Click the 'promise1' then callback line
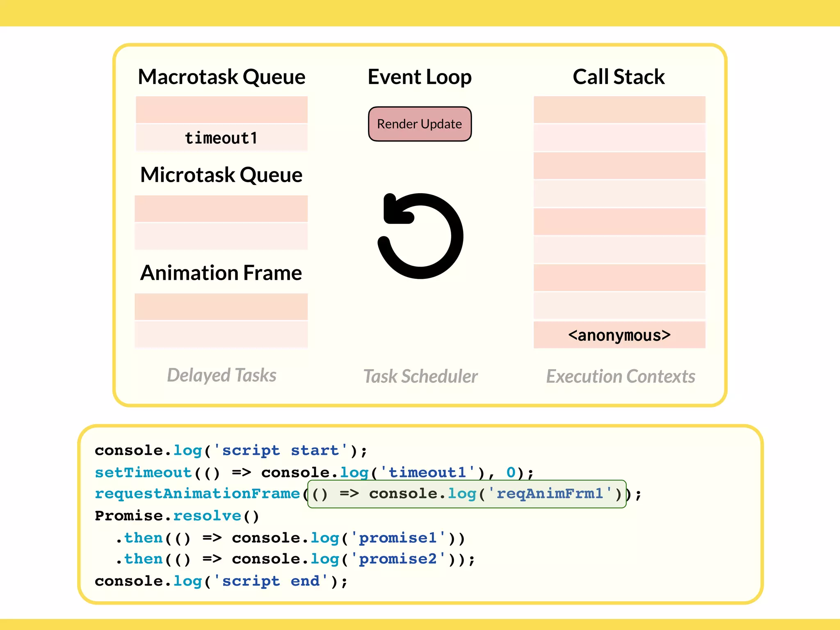Viewport: 840px width, 630px height. click(290, 538)
